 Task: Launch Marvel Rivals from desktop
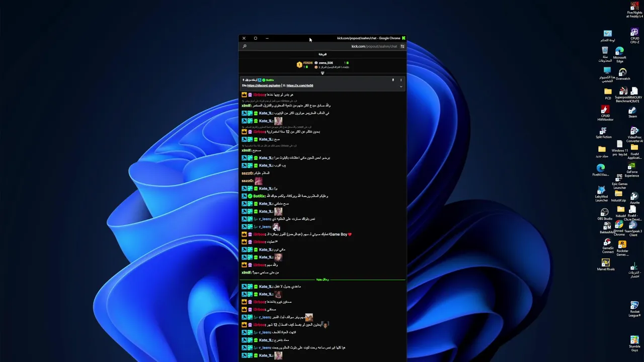[x=606, y=264]
